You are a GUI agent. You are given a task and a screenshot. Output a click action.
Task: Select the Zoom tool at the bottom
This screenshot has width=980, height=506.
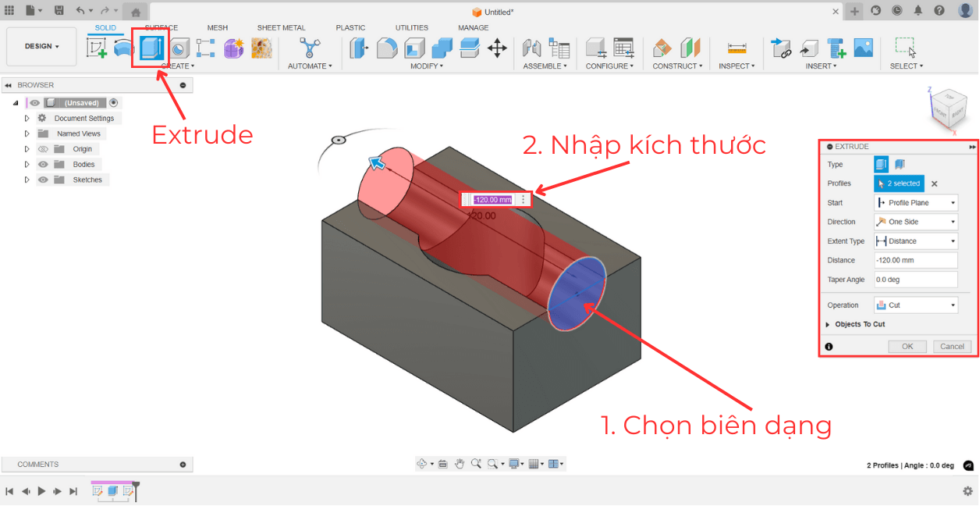[x=477, y=463]
